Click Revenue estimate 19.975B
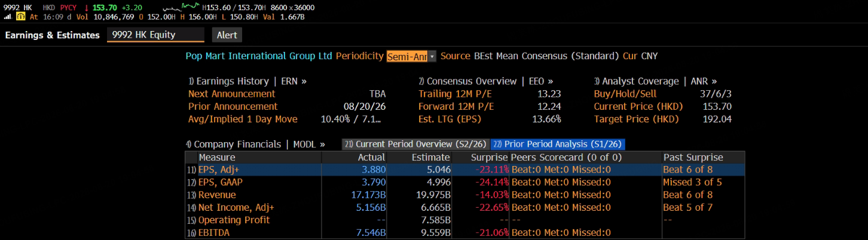 (433, 195)
